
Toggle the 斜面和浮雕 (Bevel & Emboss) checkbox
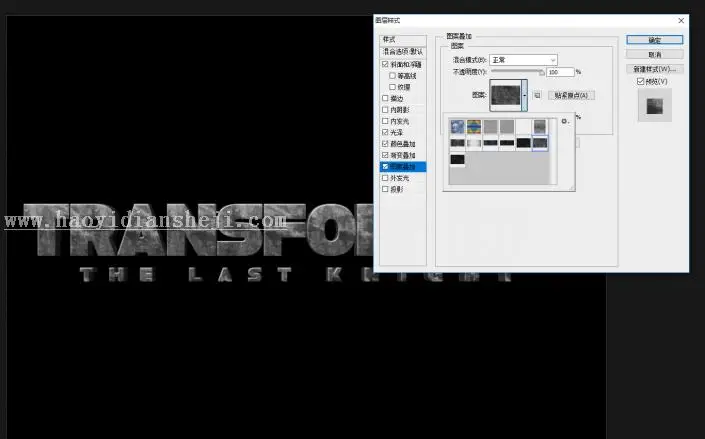tap(385, 64)
